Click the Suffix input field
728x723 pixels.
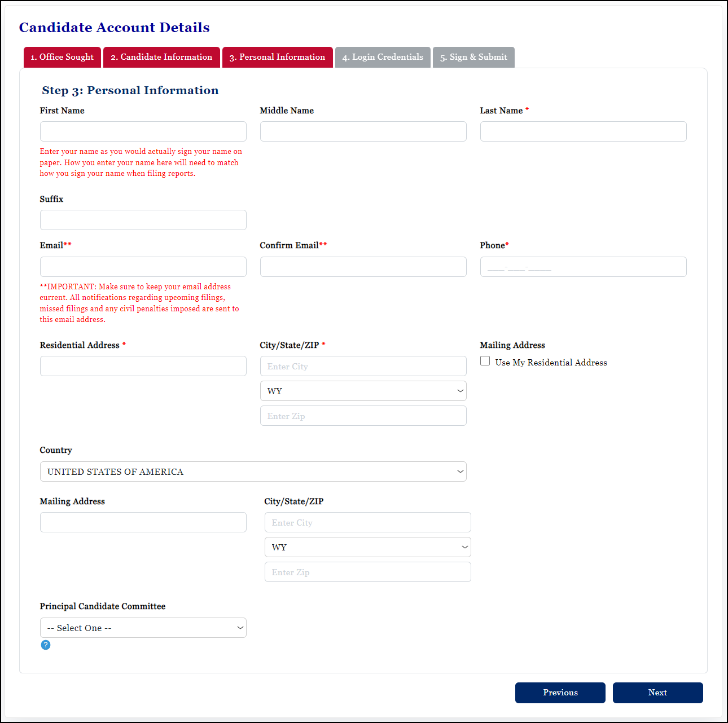point(143,219)
